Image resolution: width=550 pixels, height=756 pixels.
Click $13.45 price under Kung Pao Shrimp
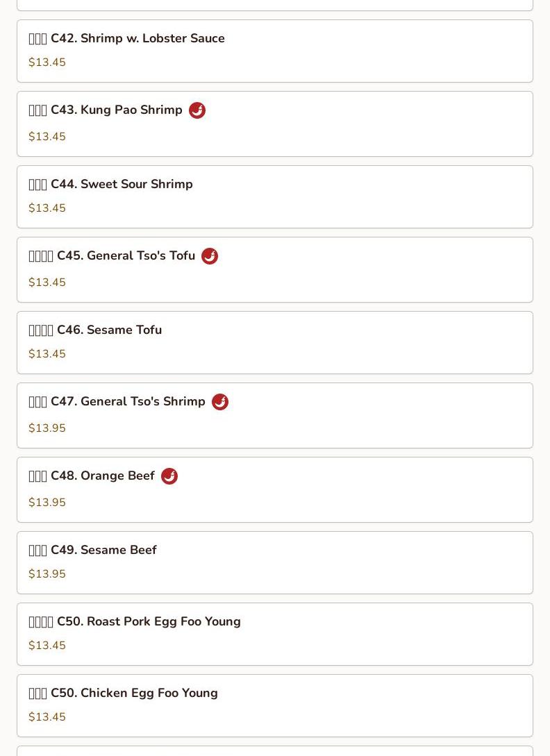tap(47, 137)
